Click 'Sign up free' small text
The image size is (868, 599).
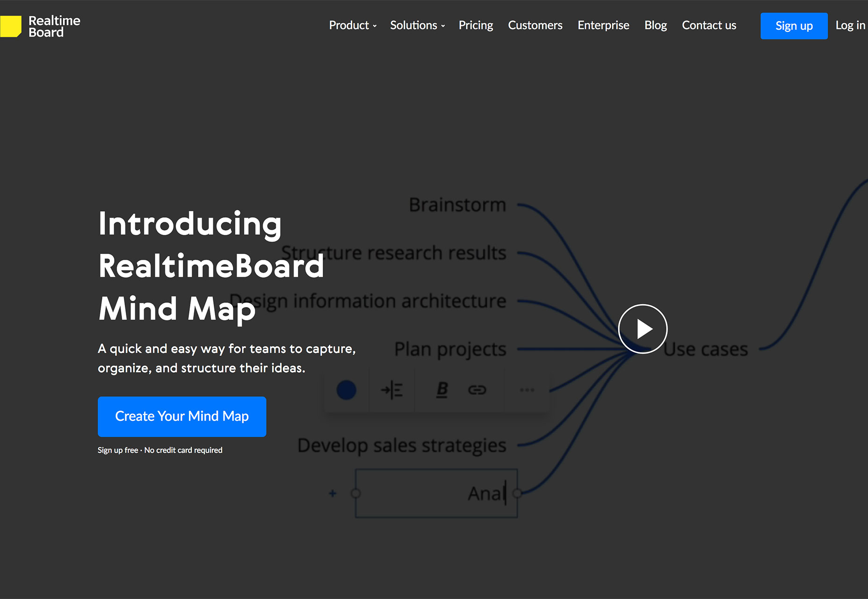[118, 450]
